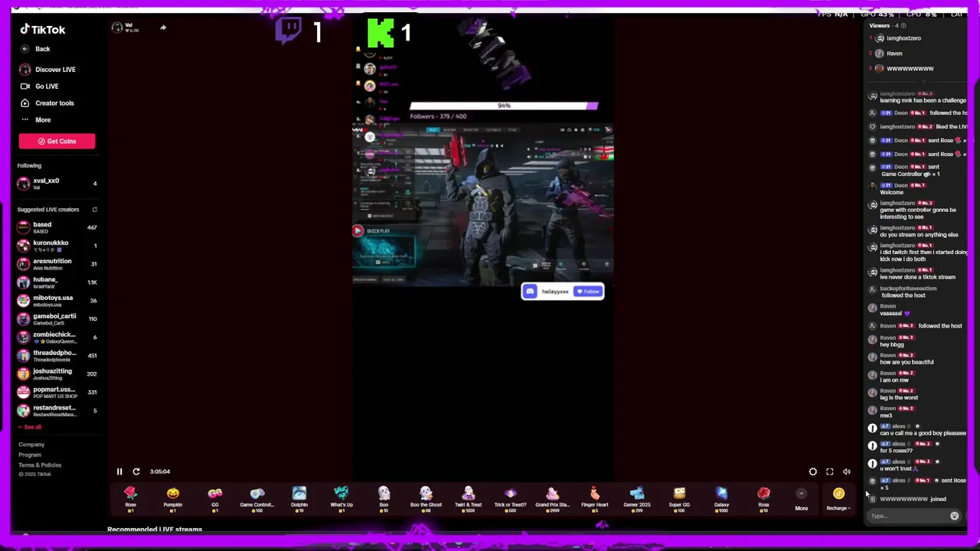
Task: Open host Val's profile avatar
Action: [x=117, y=28]
